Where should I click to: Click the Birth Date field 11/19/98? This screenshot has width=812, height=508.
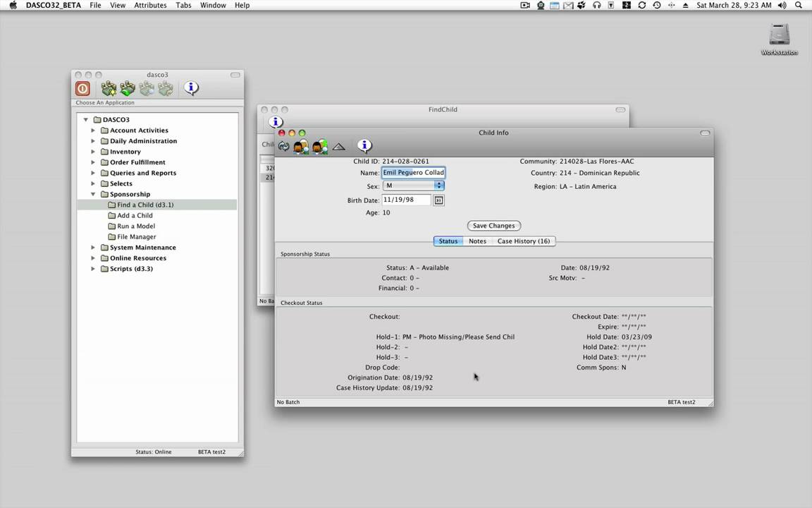pos(407,200)
